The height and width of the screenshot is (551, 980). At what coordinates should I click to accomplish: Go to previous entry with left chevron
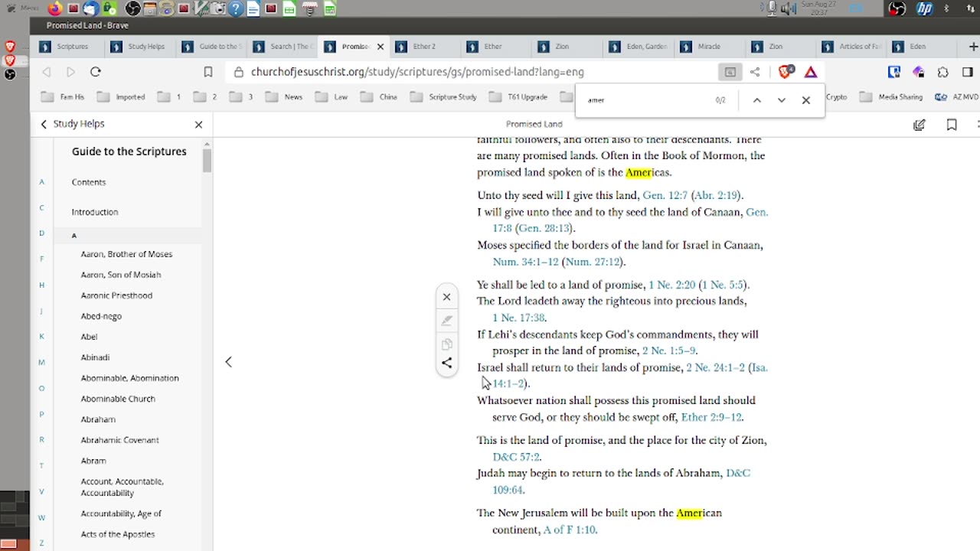coord(228,362)
